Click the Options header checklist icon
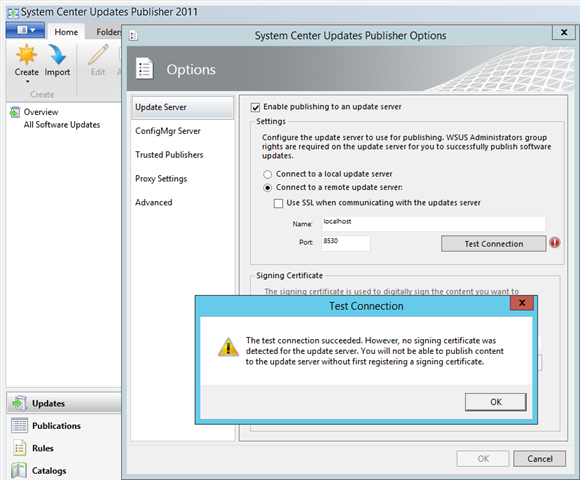Viewport: 580px width, 480px height. pos(144,68)
